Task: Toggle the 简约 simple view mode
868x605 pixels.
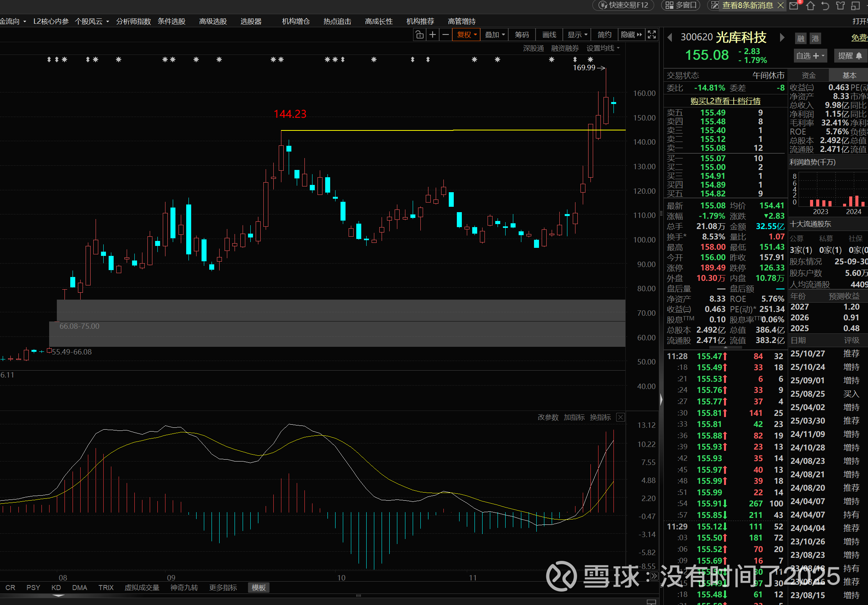Action: 604,35
